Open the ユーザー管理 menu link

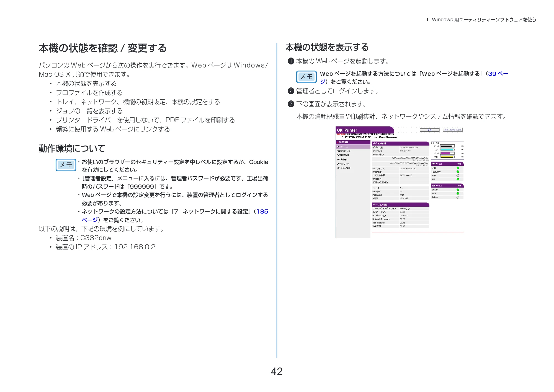[x=342, y=137]
